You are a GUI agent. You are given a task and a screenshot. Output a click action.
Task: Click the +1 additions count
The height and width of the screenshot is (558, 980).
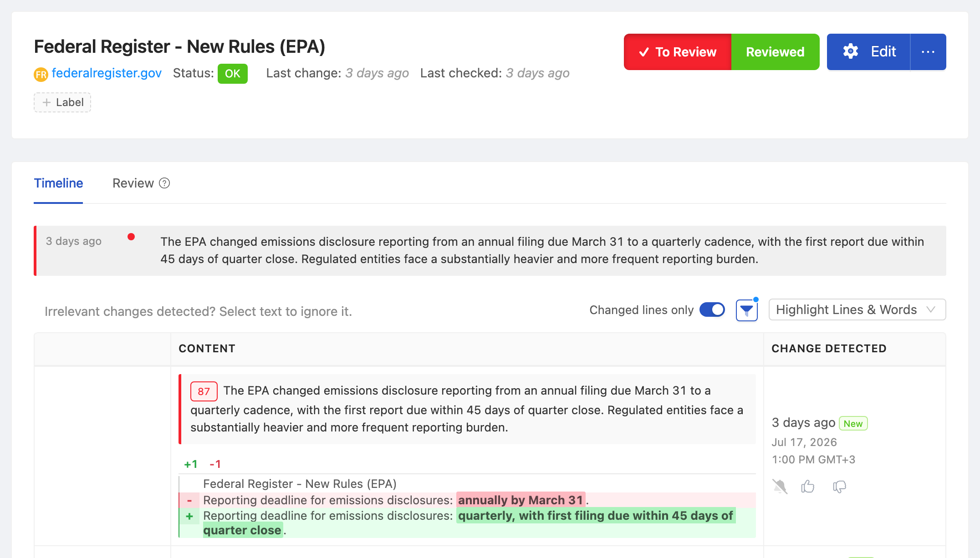[x=191, y=464]
